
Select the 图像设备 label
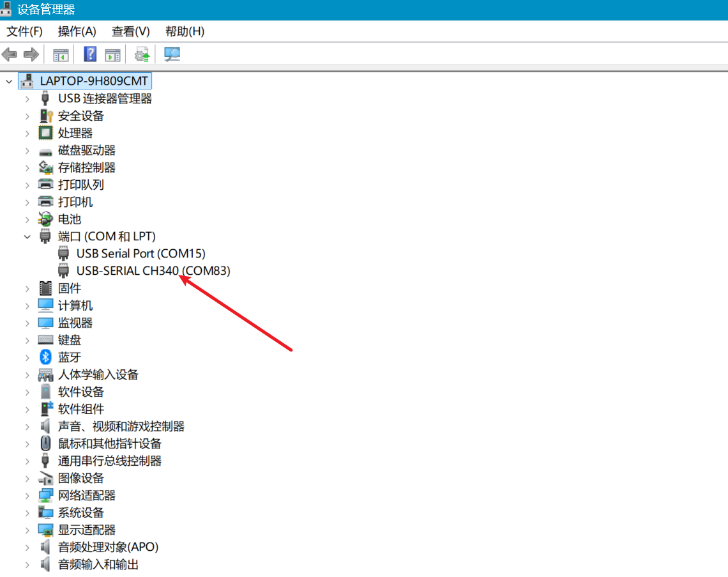click(x=81, y=478)
